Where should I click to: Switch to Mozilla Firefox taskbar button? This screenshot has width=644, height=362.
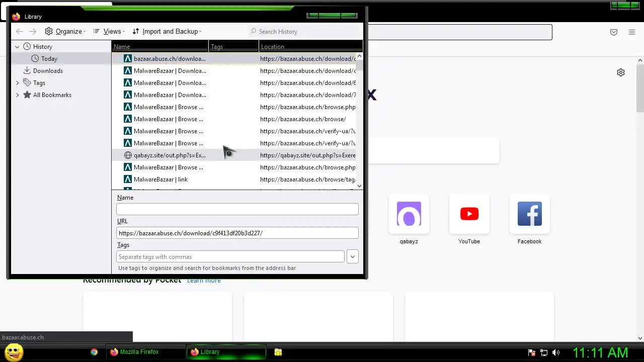(145, 352)
